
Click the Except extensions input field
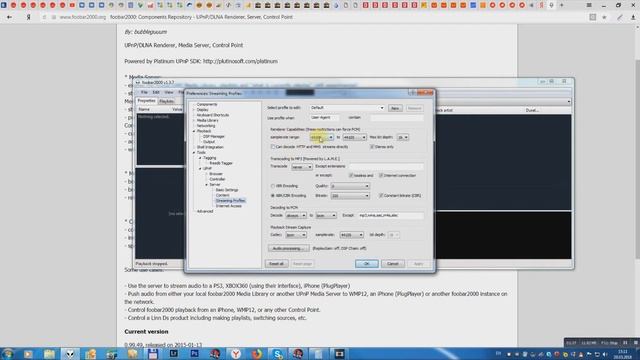pos(386,167)
